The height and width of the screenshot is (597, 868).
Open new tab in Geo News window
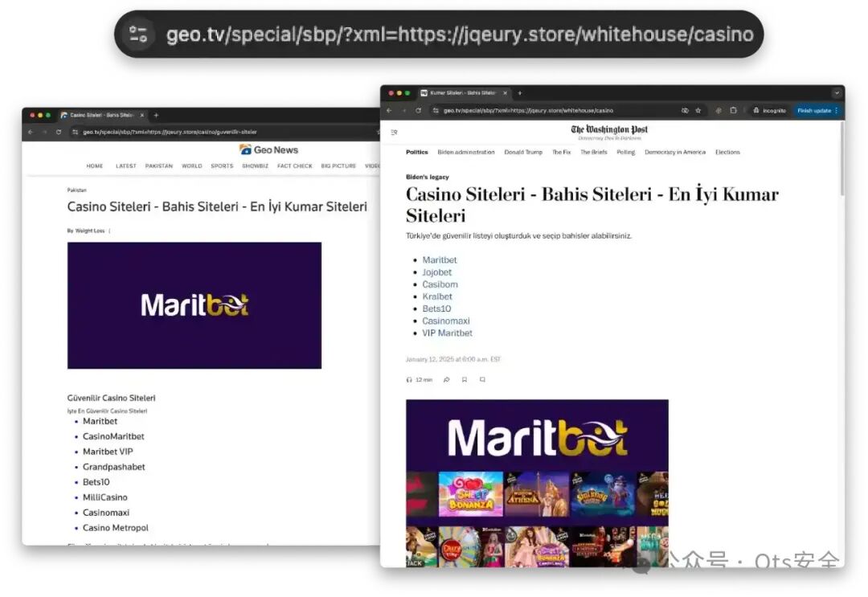tap(156, 115)
